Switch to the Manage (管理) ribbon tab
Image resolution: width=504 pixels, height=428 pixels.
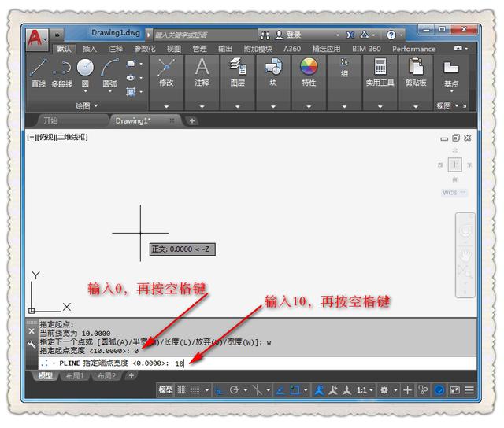(199, 49)
